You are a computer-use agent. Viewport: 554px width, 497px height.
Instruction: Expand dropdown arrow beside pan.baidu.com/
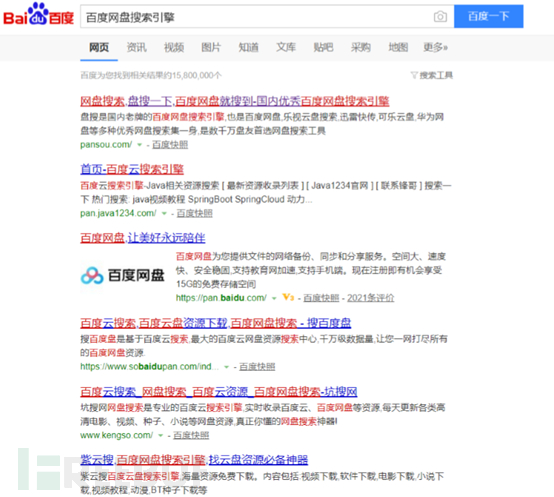tap(274, 298)
